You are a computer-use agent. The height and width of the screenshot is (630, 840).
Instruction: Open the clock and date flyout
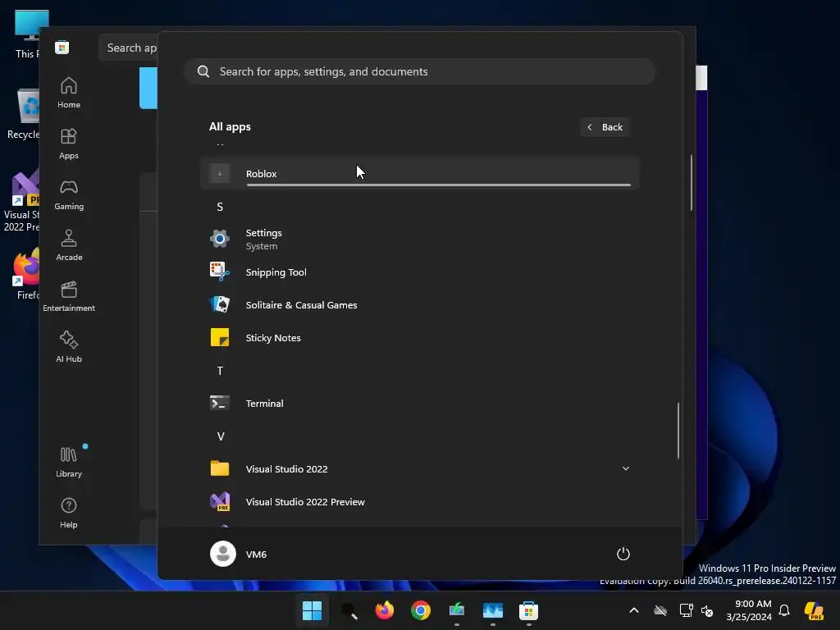pyautogui.click(x=749, y=610)
